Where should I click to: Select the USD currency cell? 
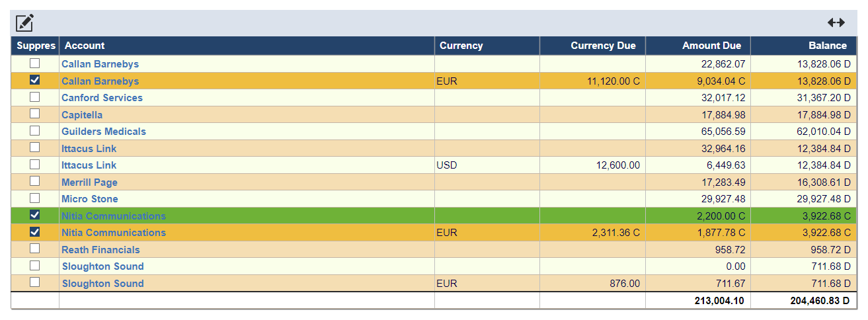(447, 165)
